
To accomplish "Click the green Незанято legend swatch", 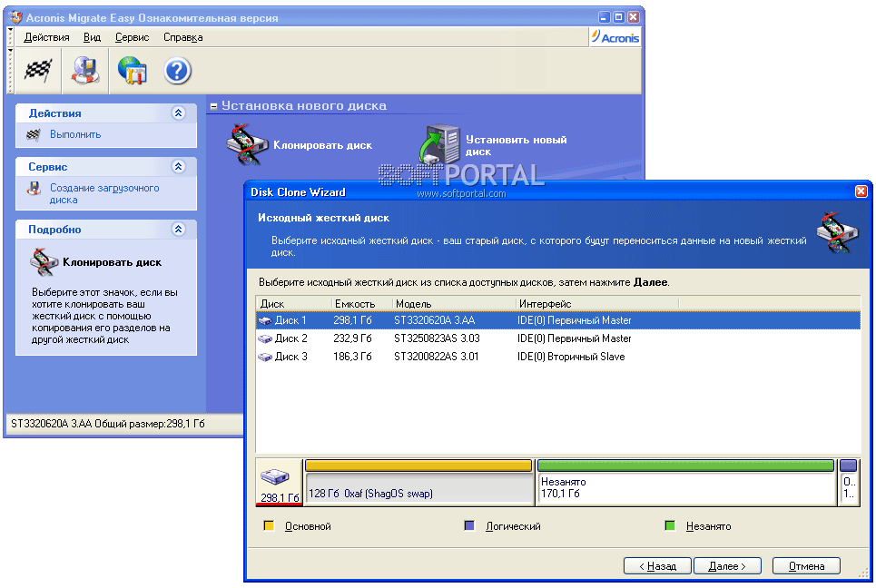I will tap(670, 525).
